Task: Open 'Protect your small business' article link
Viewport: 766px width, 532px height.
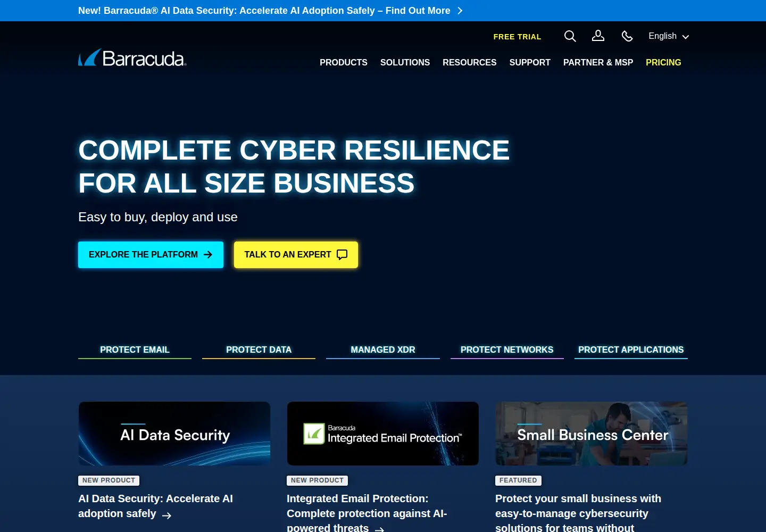Action: [x=578, y=513]
